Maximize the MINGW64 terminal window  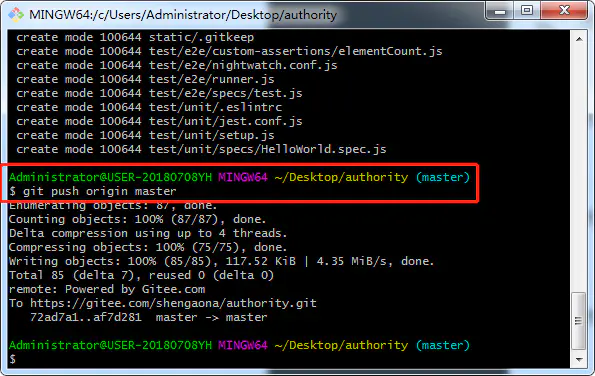click(527, 11)
